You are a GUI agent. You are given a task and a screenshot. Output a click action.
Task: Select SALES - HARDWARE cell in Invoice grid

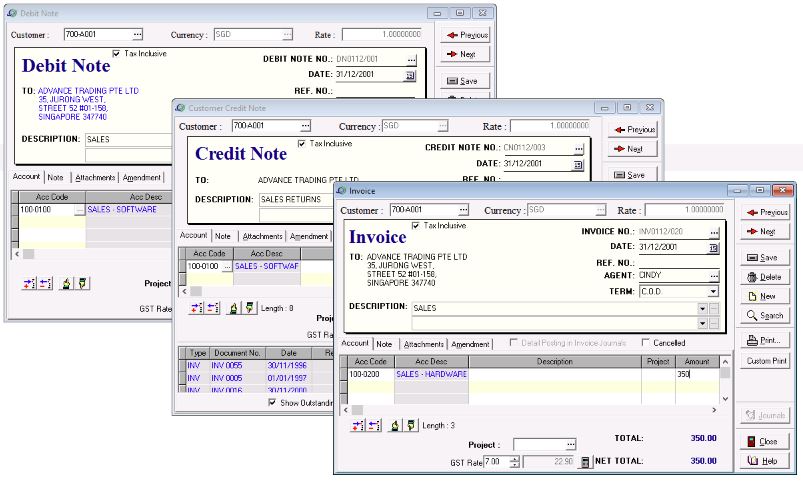click(431, 374)
